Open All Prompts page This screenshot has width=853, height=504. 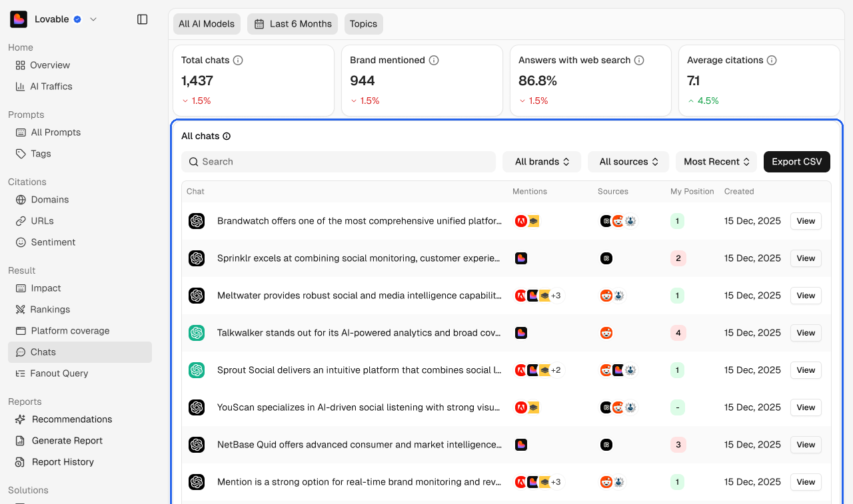coord(48,132)
